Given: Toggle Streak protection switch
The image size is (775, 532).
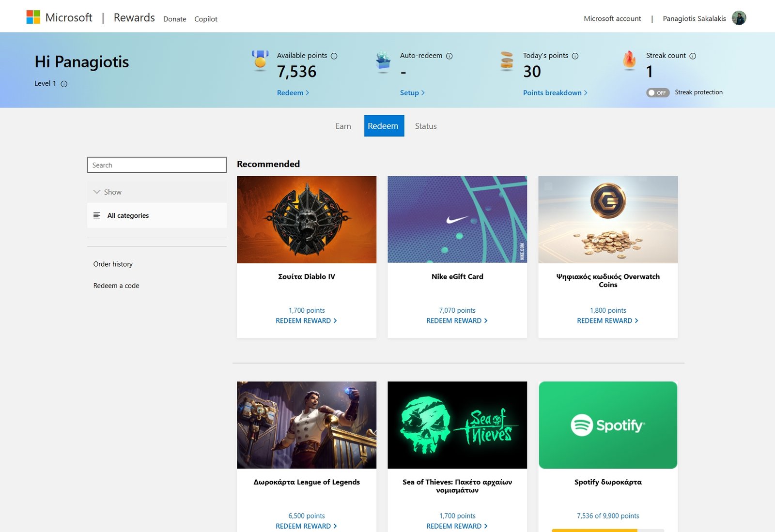Looking at the screenshot, I should 658,92.
